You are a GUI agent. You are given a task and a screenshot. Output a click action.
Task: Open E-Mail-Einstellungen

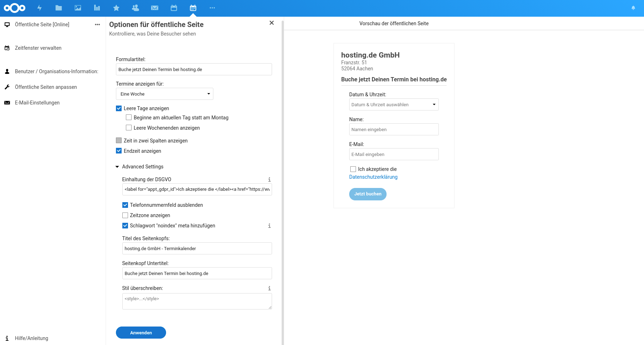tap(37, 103)
